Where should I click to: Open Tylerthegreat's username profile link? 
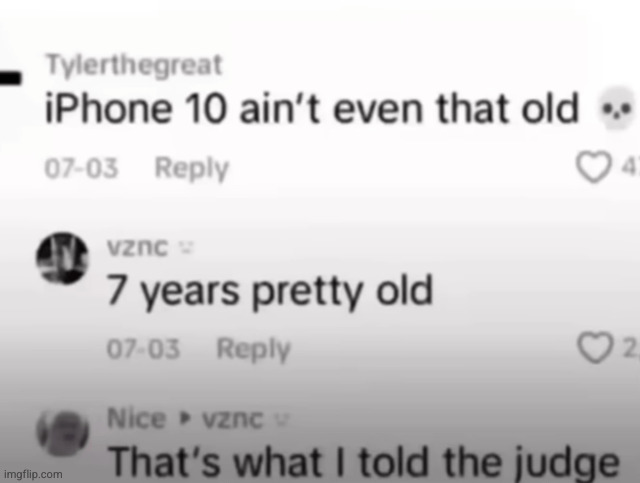click(x=134, y=65)
